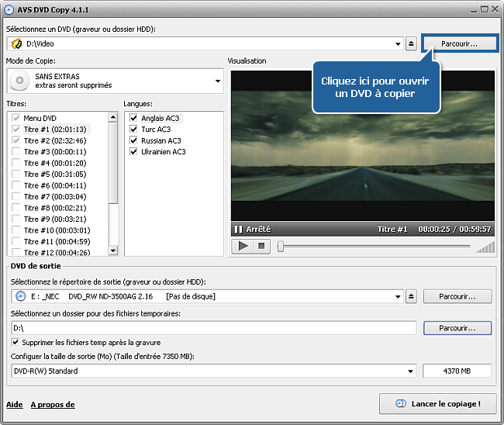Eject the source DVD drive
Image resolution: width=504 pixels, height=425 pixels.
click(x=412, y=43)
